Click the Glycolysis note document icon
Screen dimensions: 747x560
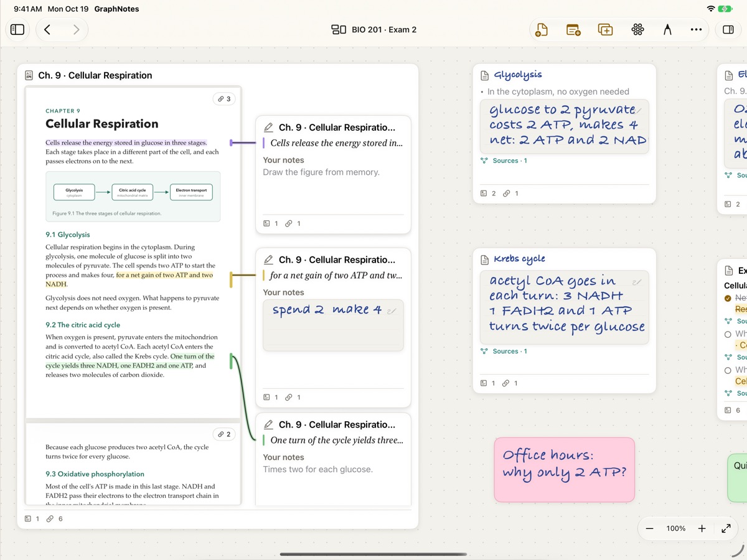[x=485, y=75]
